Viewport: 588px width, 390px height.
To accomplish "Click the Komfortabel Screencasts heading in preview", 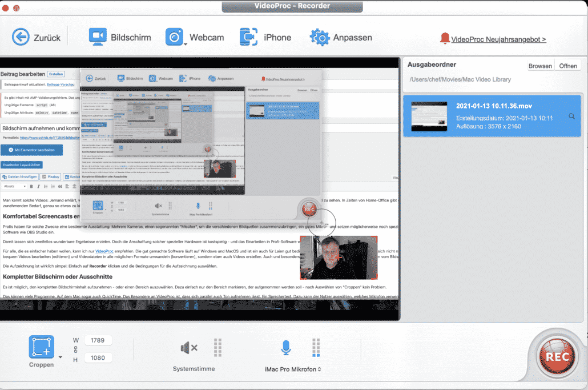I will [x=41, y=216].
